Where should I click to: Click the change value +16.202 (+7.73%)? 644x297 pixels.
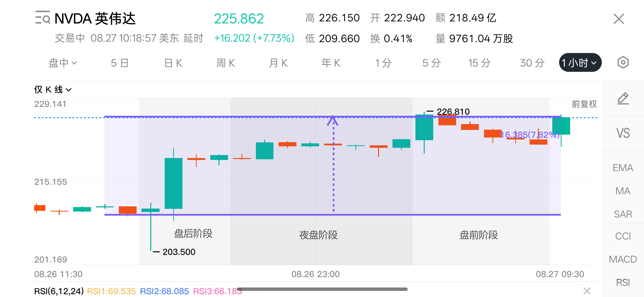click(x=254, y=38)
